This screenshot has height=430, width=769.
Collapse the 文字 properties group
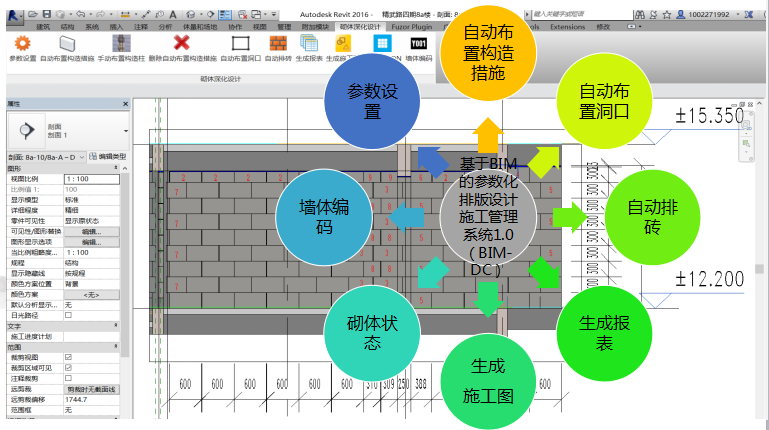(116, 326)
